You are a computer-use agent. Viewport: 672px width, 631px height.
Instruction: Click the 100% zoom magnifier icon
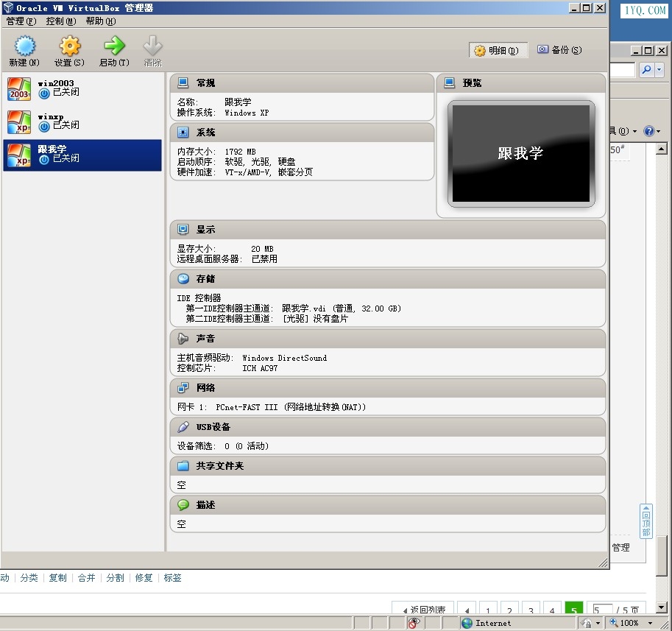coord(614,622)
